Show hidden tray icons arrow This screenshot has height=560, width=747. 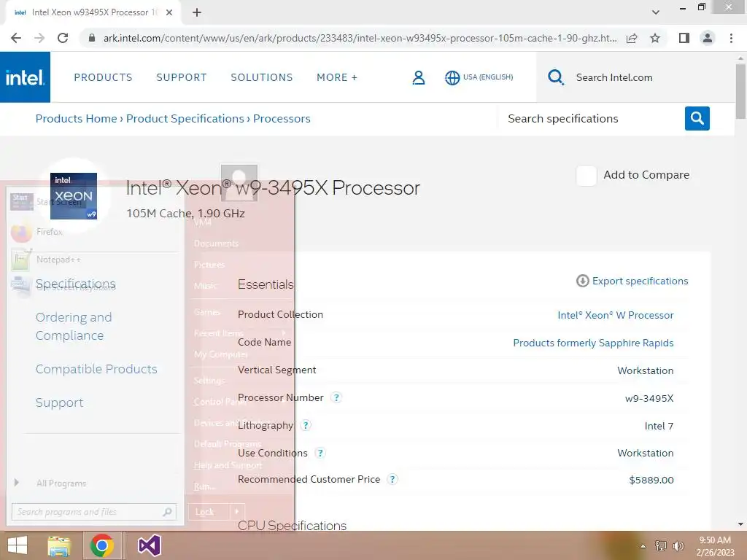(x=643, y=546)
